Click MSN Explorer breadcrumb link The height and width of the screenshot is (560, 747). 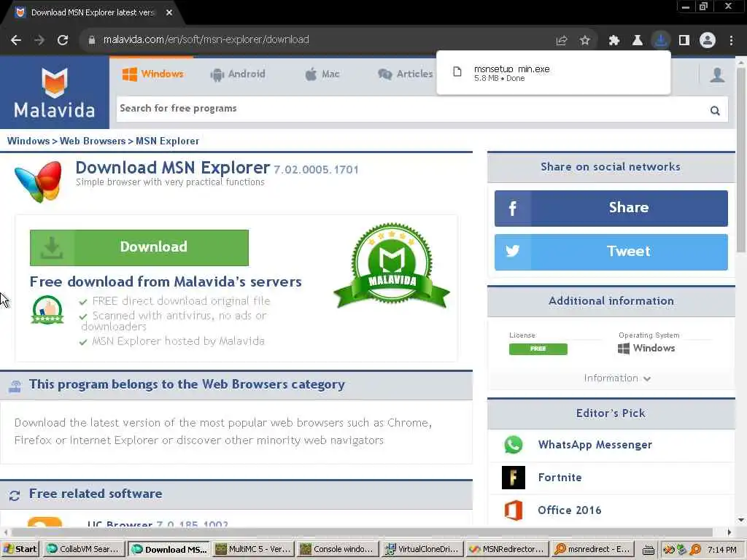pos(167,141)
